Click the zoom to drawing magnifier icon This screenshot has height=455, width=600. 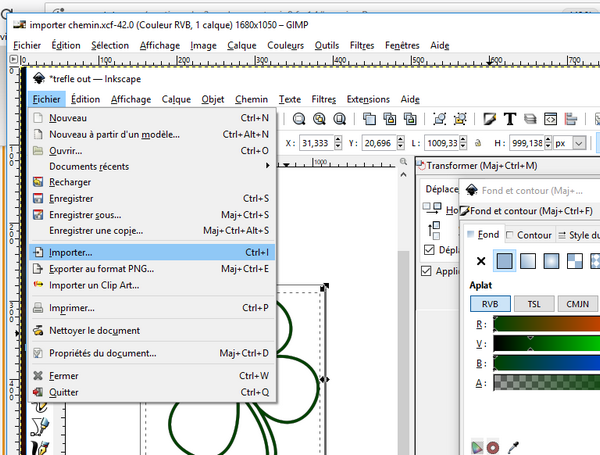click(x=319, y=119)
